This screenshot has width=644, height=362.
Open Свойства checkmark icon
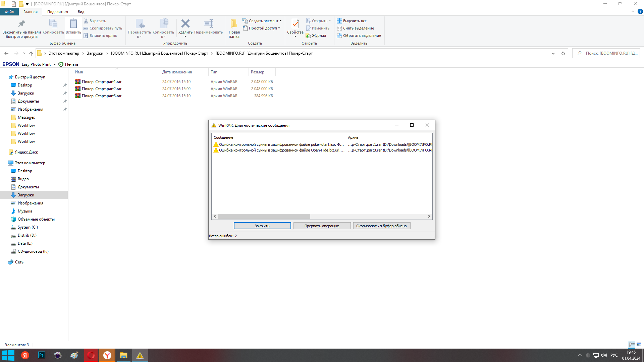pyautogui.click(x=295, y=24)
